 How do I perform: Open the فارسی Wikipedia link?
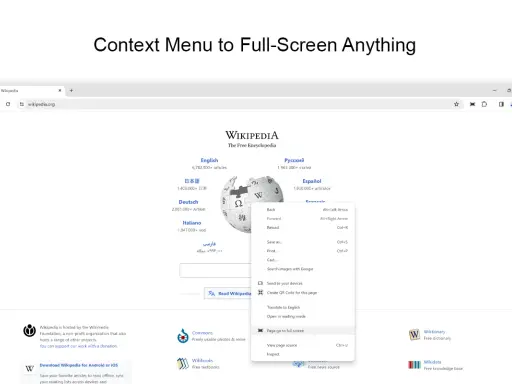pyautogui.click(x=209, y=244)
